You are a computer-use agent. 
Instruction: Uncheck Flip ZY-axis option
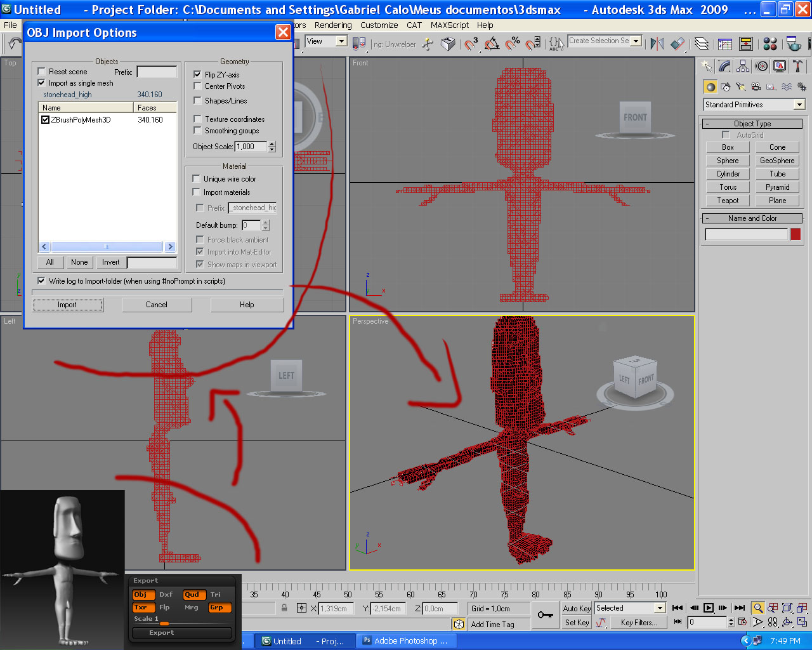point(197,74)
